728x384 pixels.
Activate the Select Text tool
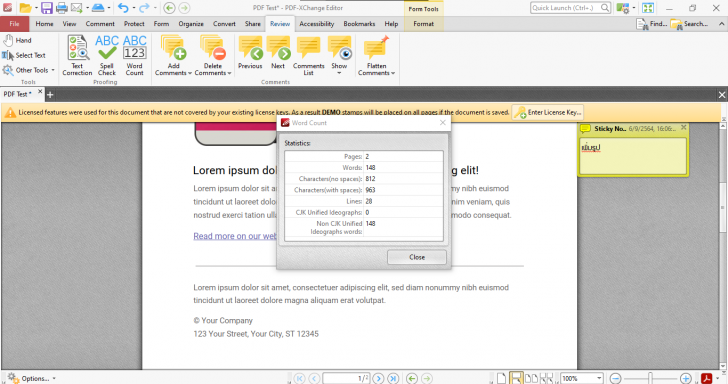24,55
